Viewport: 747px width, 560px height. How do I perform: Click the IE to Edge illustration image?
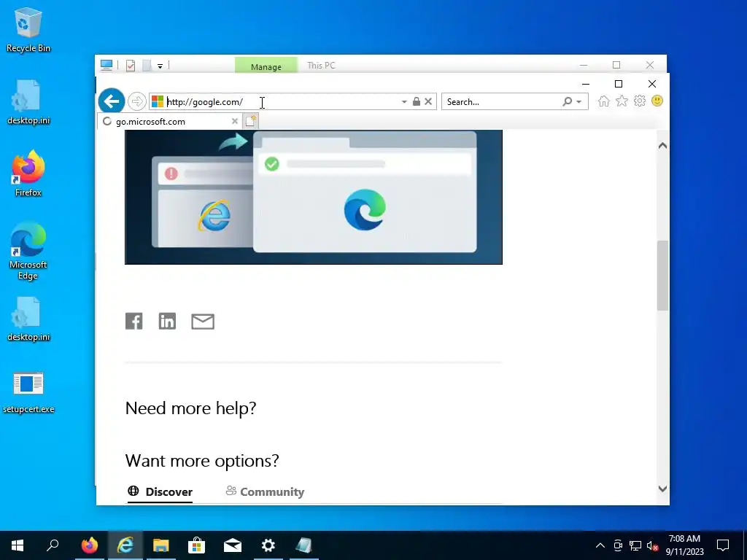pos(314,197)
